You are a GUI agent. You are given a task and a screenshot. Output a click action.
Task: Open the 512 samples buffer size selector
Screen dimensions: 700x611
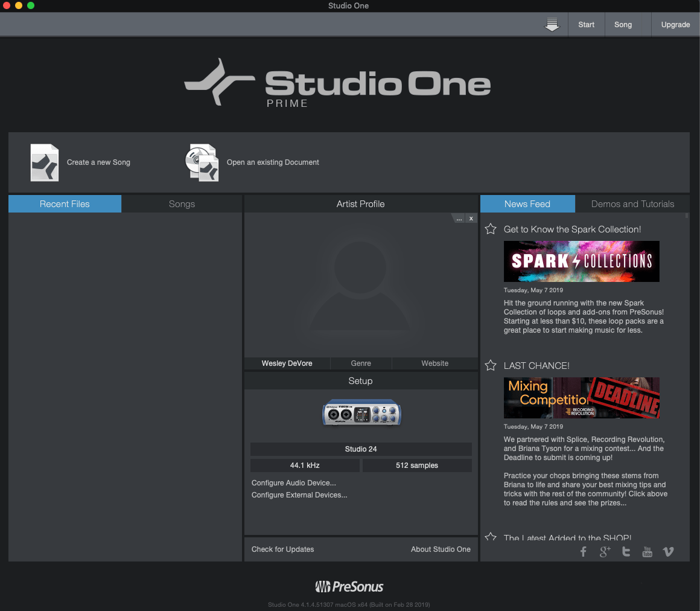point(416,465)
